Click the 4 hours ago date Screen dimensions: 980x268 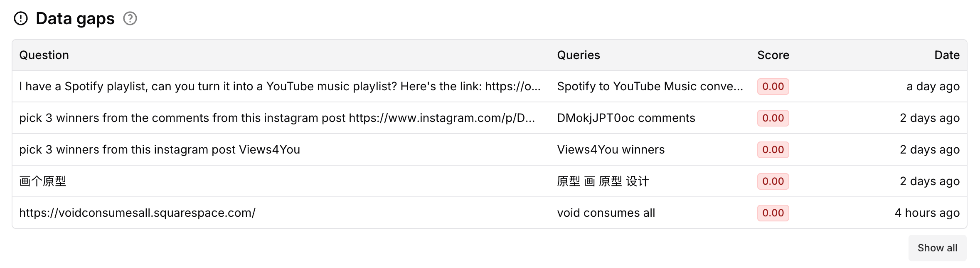tap(927, 213)
